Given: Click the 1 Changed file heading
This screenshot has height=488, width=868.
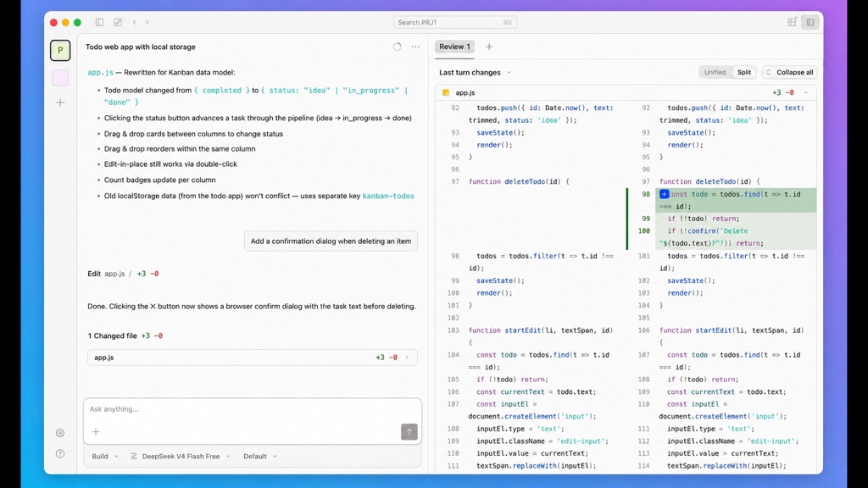Looking at the screenshot, I should [x=113, y=335].
